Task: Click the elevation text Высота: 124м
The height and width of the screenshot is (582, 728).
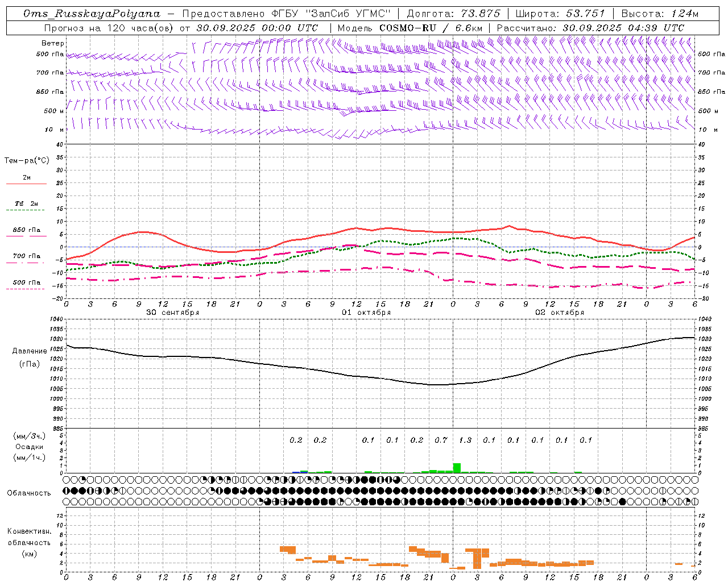Action: click(660, 14)
